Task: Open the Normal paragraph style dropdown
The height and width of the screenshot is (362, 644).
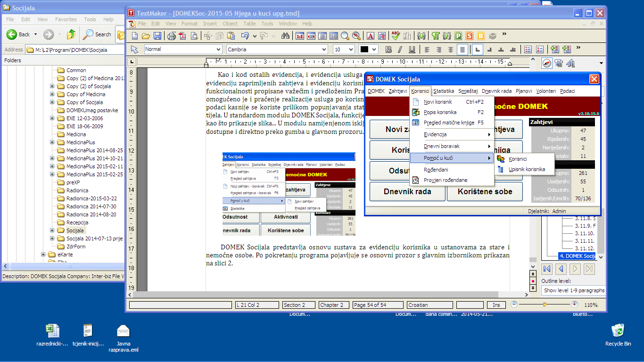Action: click(x=218, y=49)
